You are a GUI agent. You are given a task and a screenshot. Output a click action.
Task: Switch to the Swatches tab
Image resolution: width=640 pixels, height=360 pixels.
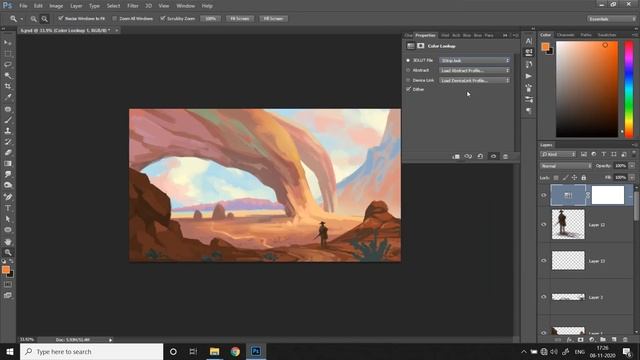[607, 35]
